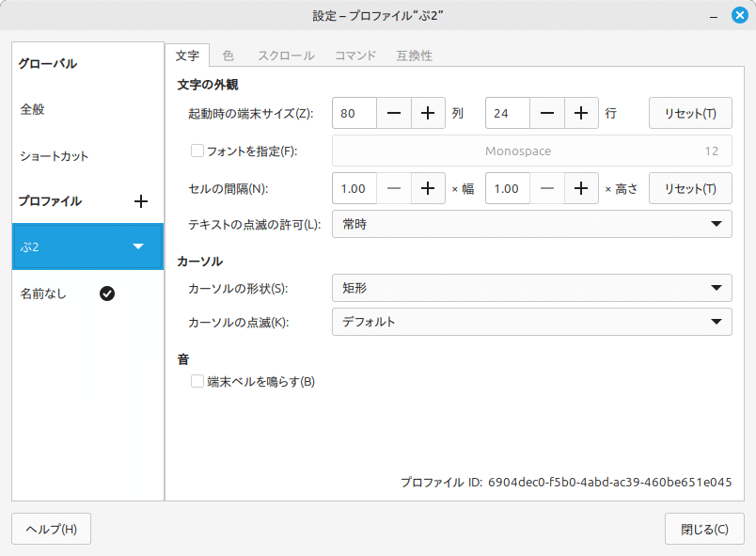756x556 pixels.
Task: Open the カーソルの点滅 dropdown
Action: [x=530, y=322]
